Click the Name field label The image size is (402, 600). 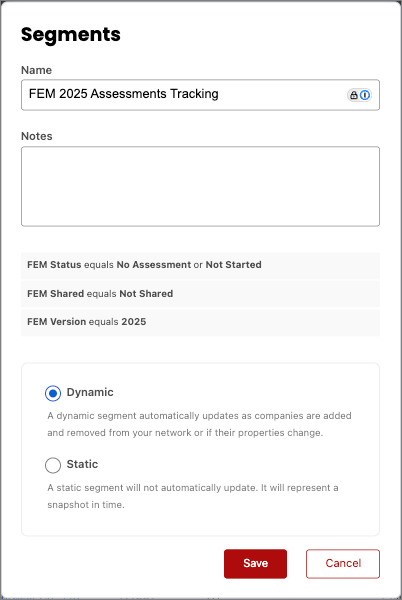36,70
